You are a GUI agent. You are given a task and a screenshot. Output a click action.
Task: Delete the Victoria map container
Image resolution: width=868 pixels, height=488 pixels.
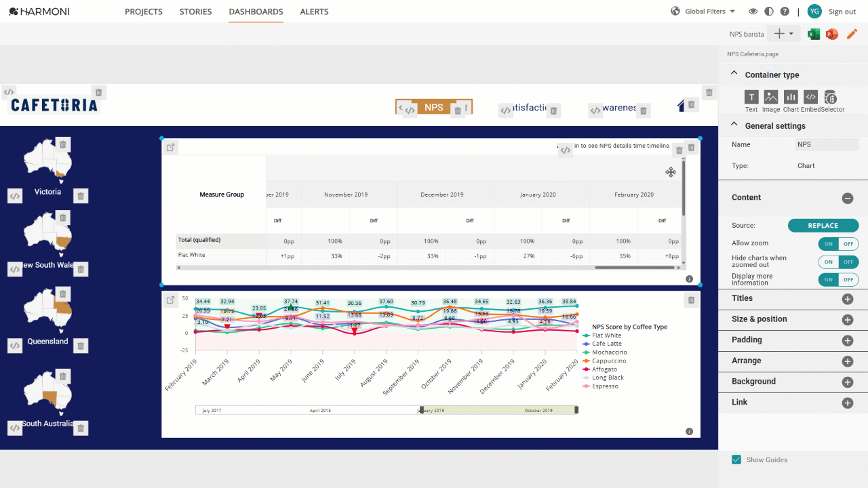coord(62,144)
